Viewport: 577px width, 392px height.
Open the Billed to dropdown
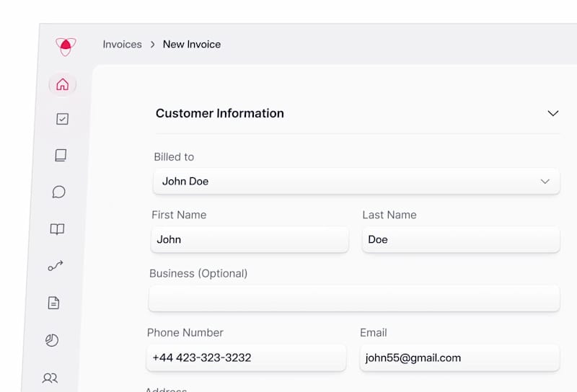tap(356, 182)
